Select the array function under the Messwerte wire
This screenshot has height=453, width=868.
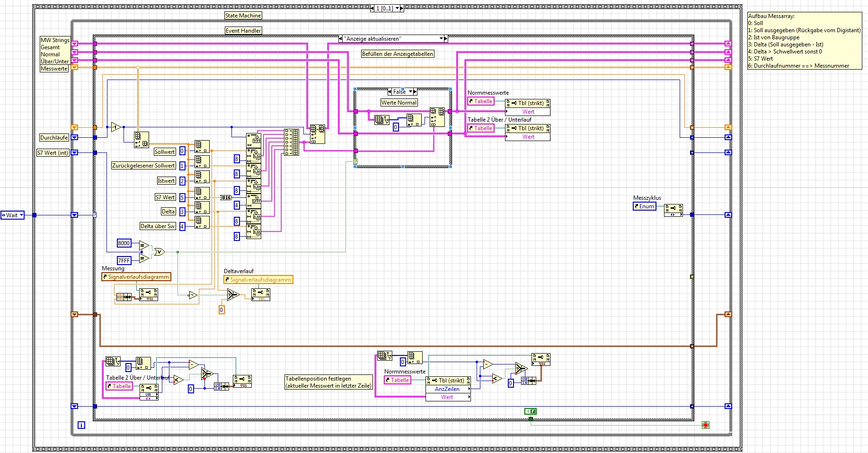(142, 140)
